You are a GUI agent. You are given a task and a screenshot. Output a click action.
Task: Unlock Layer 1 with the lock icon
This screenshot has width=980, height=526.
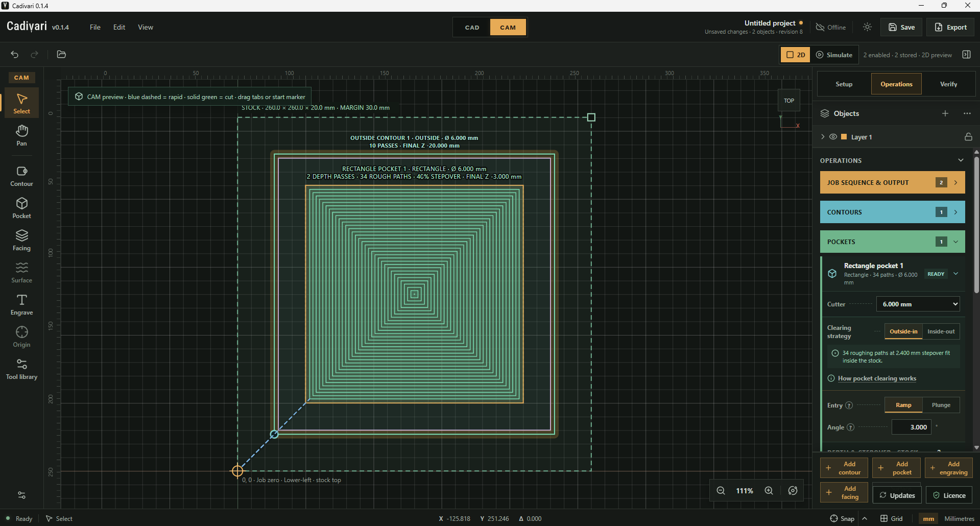(968, 137)
